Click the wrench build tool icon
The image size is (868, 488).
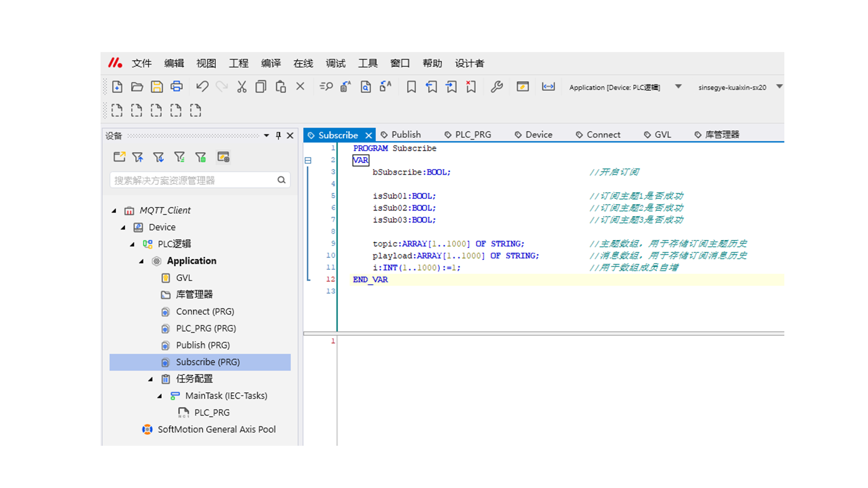(x=497, y=87)
